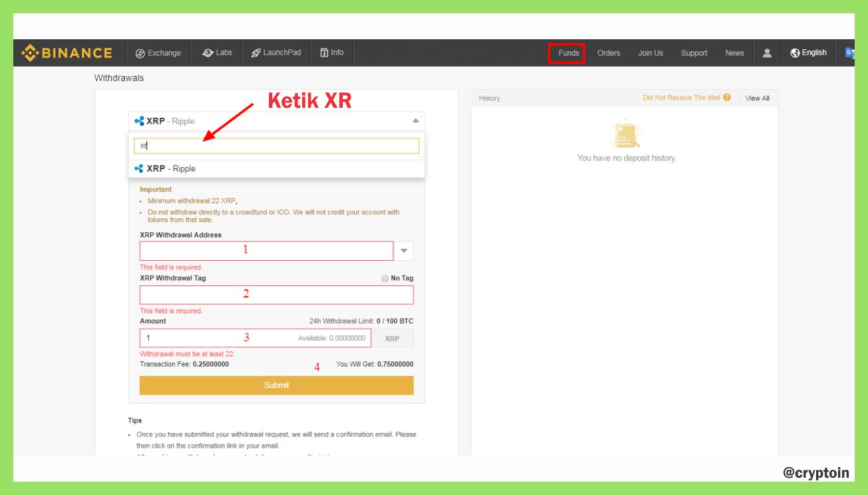The height and width of the screenshot is (495, 868).
Task: Click the mail help question mark icon
Action: [x=727, y=97]
